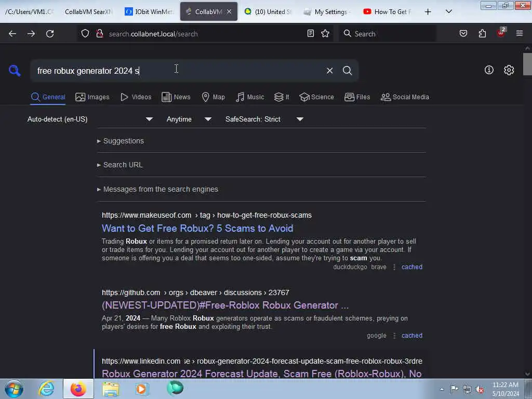Close the active CollabVM tab

(x=229, y=11)
